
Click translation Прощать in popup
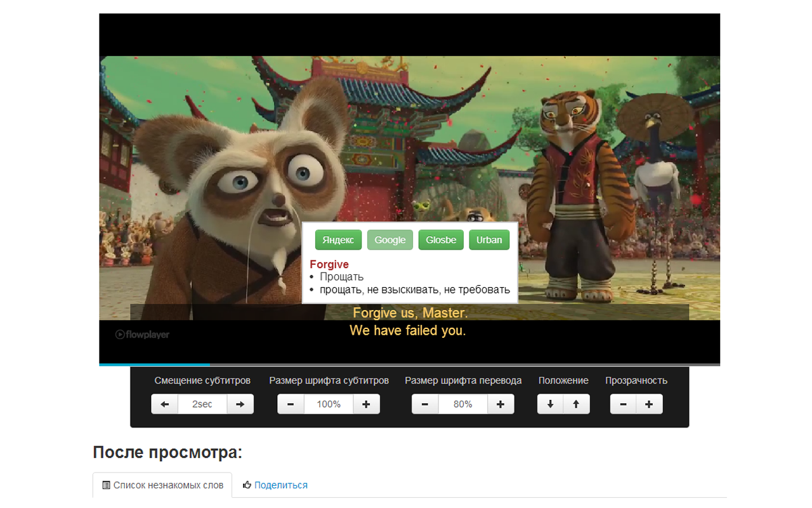[x=341, y=277]
